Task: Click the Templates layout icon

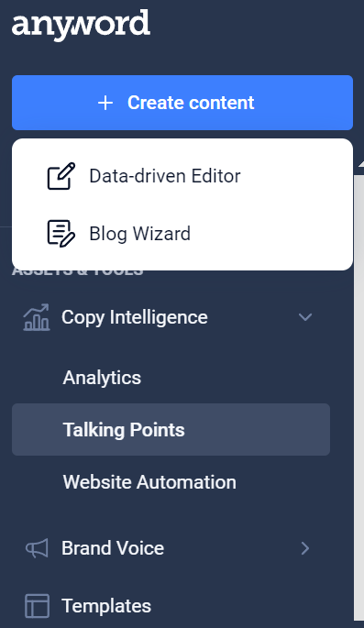Action: 38,606
